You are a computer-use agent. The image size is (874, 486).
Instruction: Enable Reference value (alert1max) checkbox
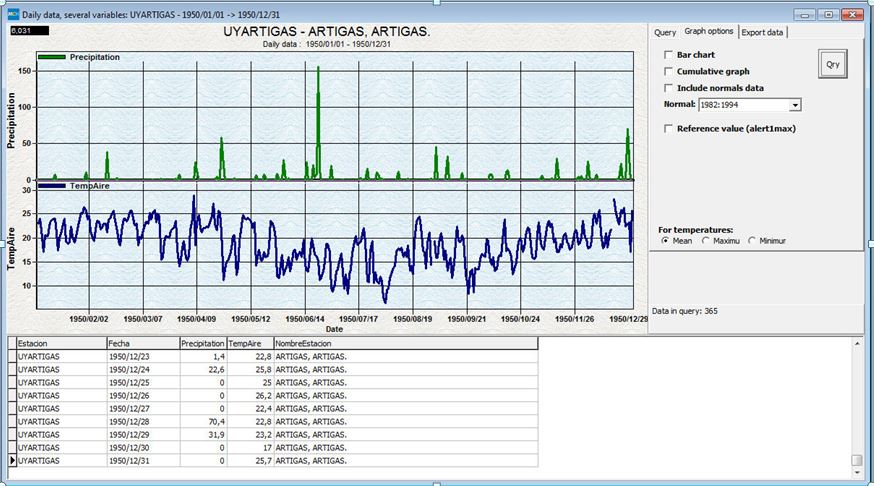[669, 128]
